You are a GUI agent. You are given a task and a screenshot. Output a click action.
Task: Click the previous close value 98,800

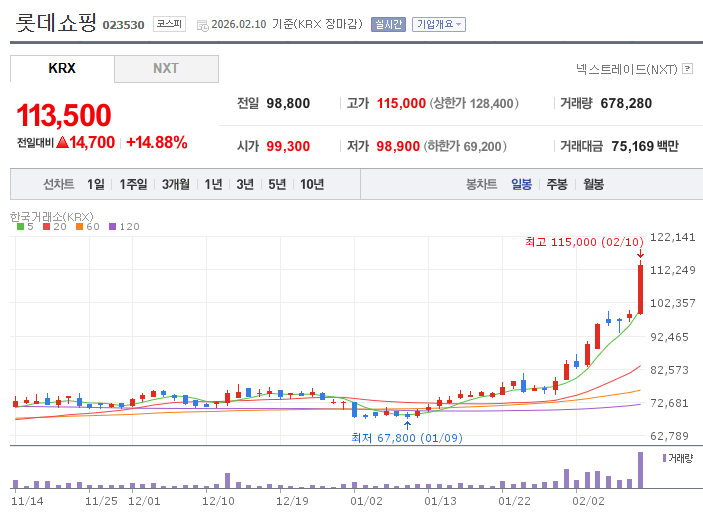click(288, 104)
